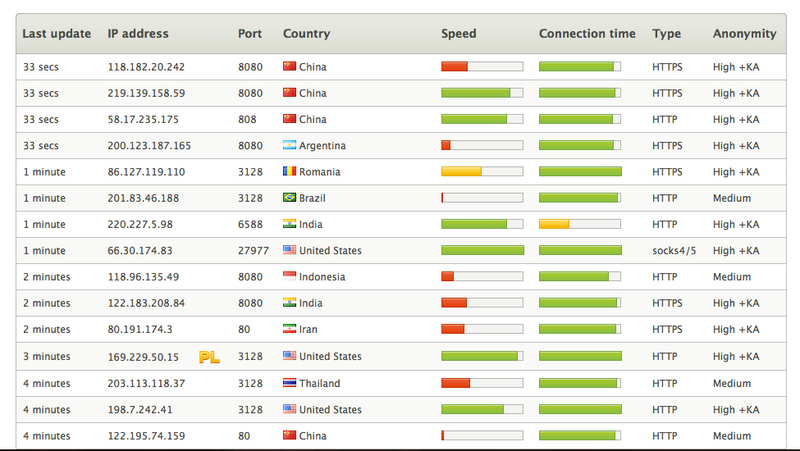Click the Indonesia flag icon

point(289,276)
